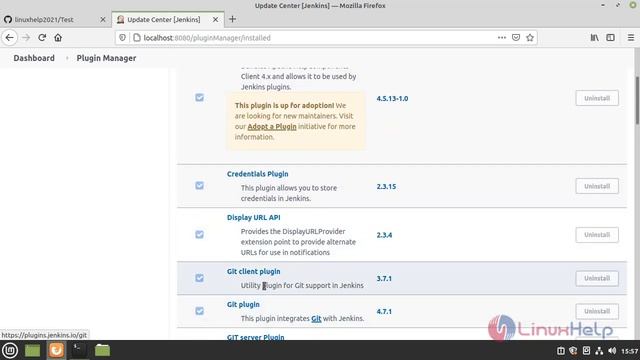Click the tray icon left of the shield
This screenshot has width=640, height=360.
pyautogui.click(x=561, y=351)
